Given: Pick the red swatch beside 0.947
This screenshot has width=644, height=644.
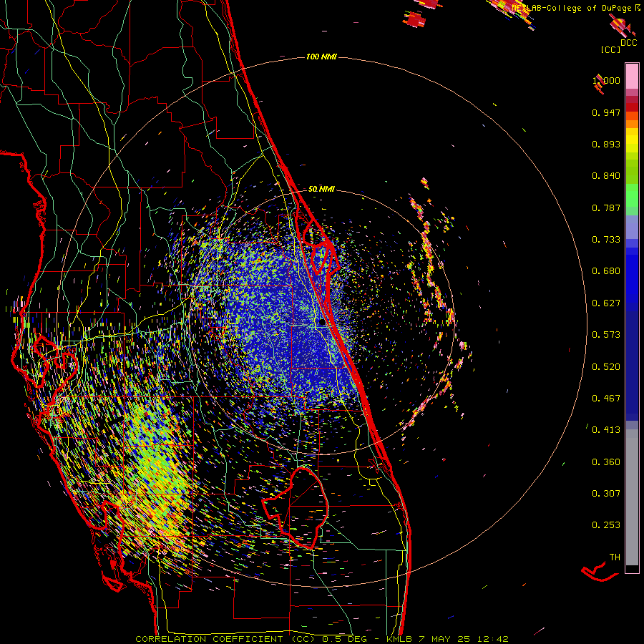Looking at the screenshot, I should (x=632, y=107).
